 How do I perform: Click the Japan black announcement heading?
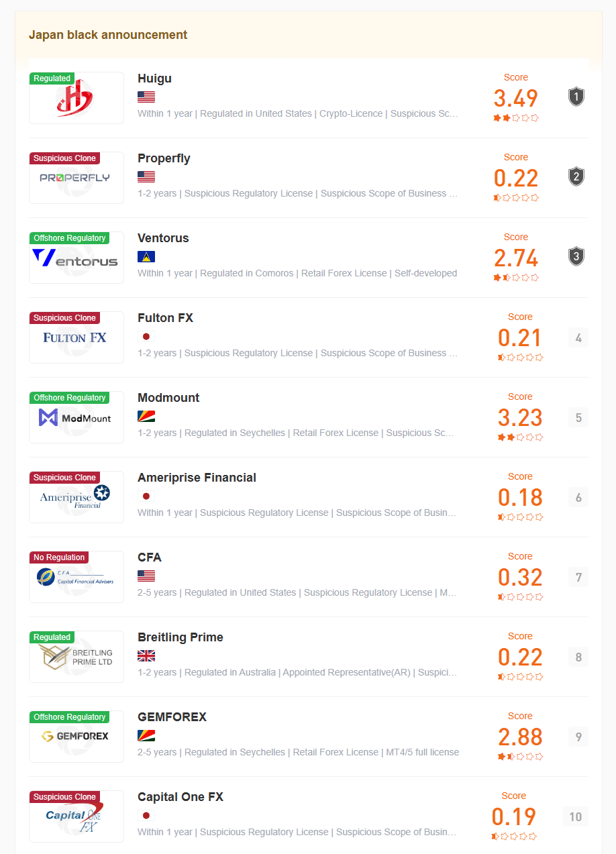pos(108,35)
